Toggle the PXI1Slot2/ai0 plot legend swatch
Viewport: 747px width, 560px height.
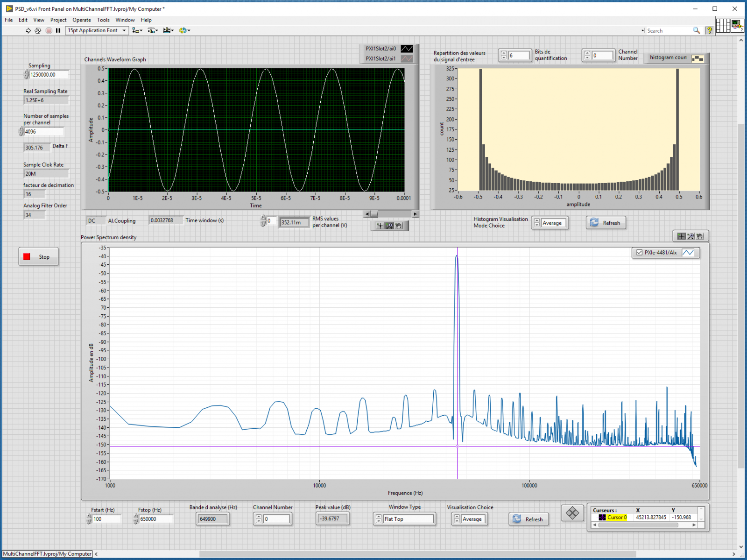tap(407, 49)
